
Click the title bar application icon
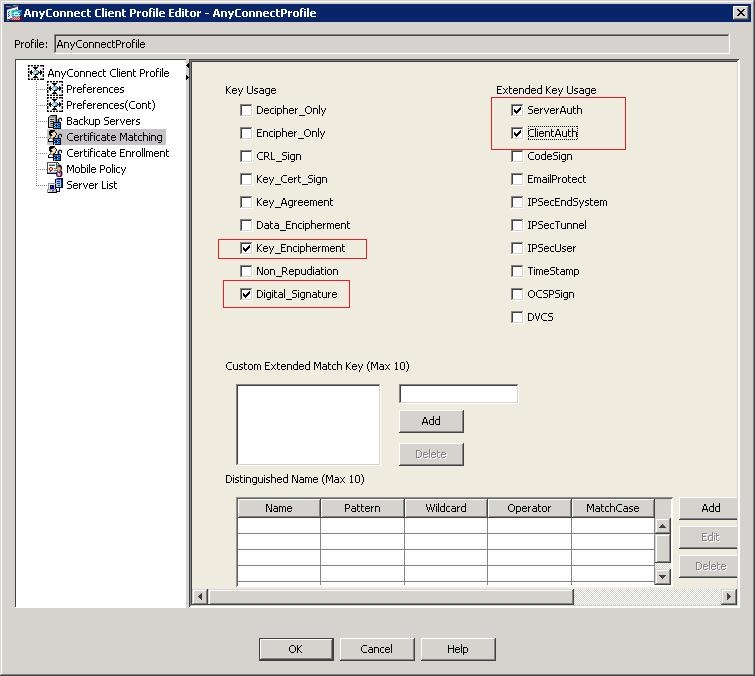point(13,13)
